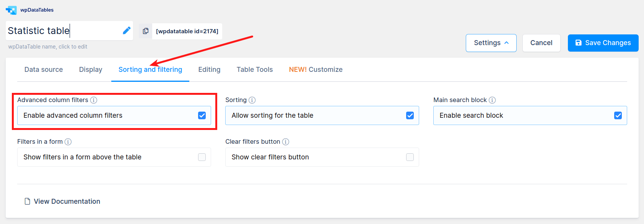Click the 'wpDataTable name, click to edit' hint
644x224 pixels.
pyautogui.click(x=48, y=47)
